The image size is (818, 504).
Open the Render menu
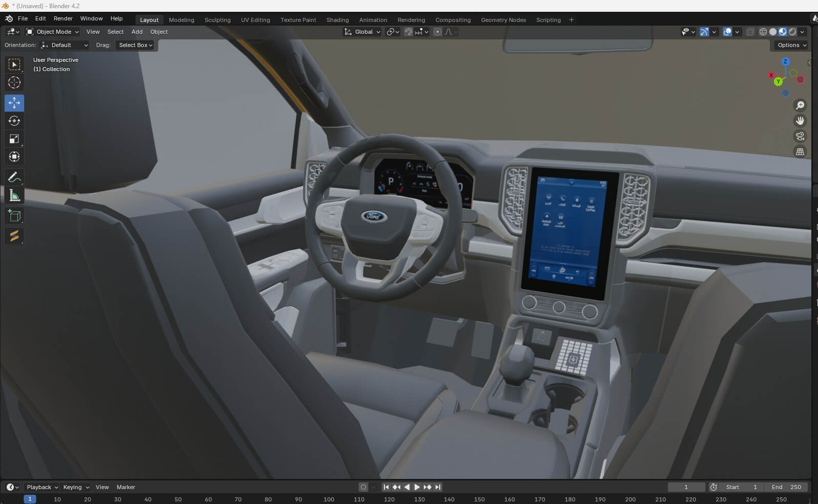tap(63, 18)
